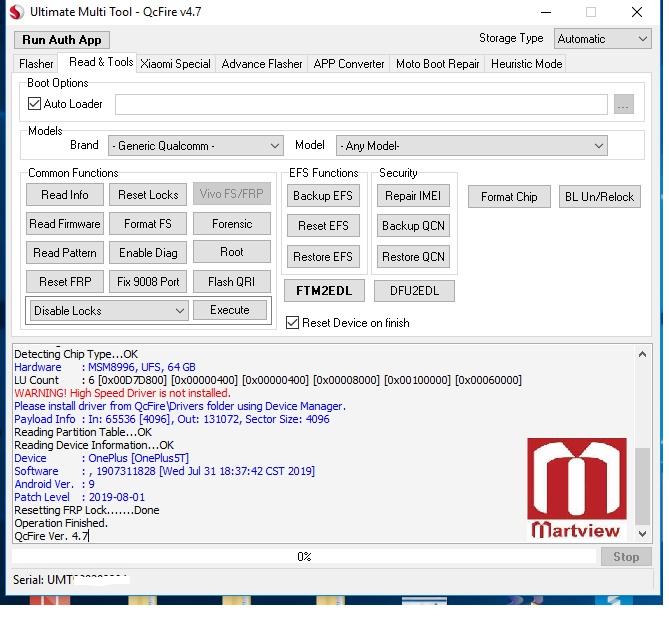Click the Martview logo in log
The height and width of the screenshot is (618, 669).
coord(577,488)
